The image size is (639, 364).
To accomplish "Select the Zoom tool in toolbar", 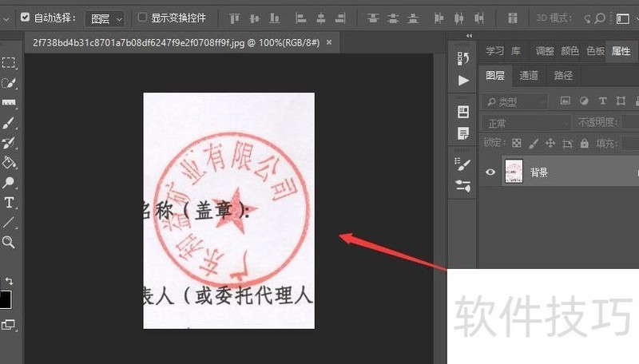I will [9, 242].
